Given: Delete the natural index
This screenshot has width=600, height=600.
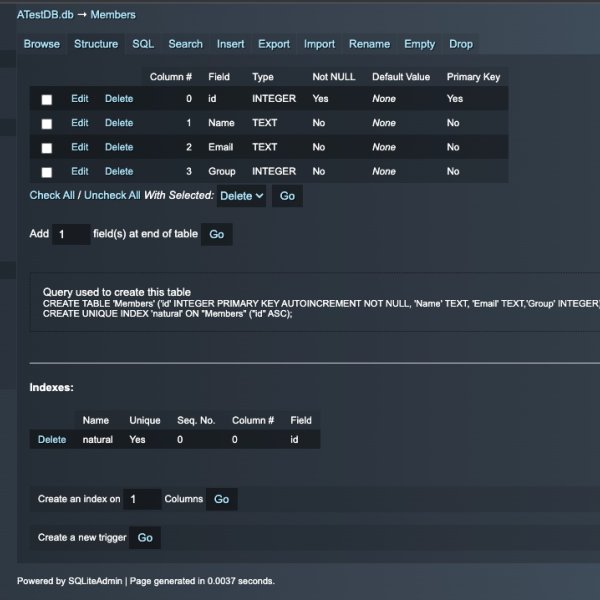Looking at the screenshot, I should click(x=52, y=439).
